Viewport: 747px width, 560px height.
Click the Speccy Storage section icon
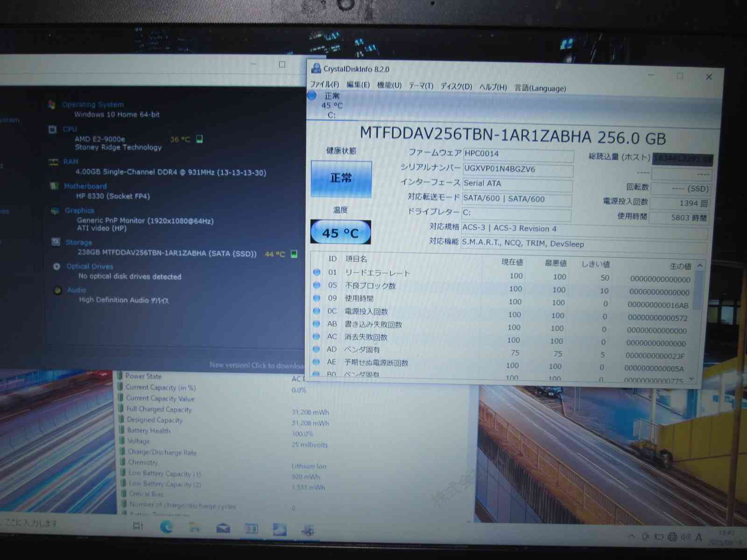point(56,242)
